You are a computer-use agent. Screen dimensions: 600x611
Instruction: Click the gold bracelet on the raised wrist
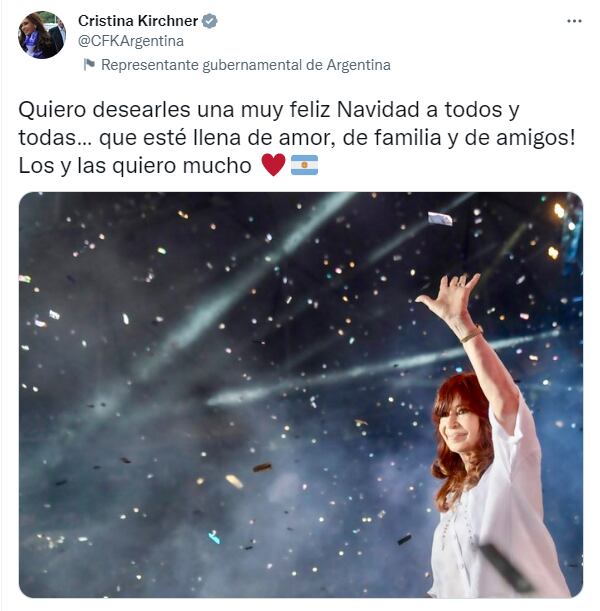tap(471, 335)
